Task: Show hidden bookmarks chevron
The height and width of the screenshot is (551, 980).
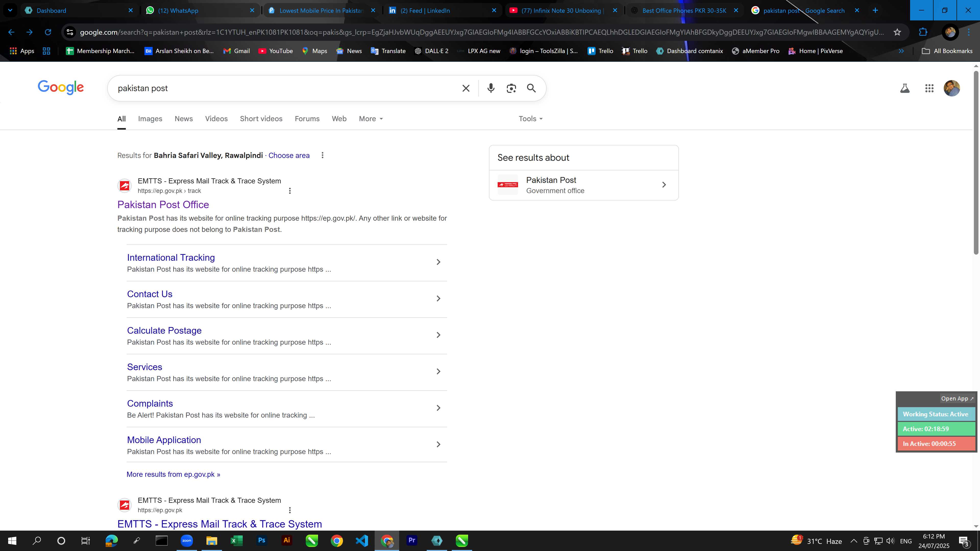Action: click(901, 51)
